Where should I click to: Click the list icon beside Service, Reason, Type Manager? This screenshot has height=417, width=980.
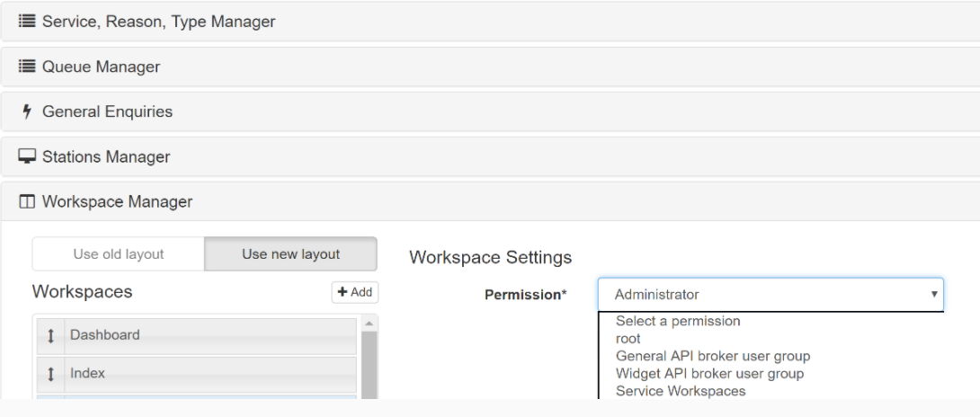click(27, 22)
